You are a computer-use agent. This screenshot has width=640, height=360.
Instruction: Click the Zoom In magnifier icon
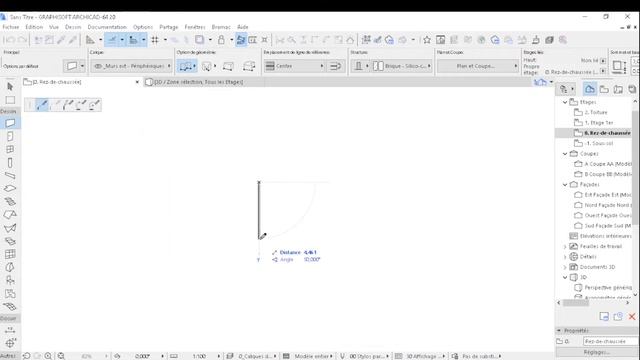pyautogui.click(x=48, y=356)
